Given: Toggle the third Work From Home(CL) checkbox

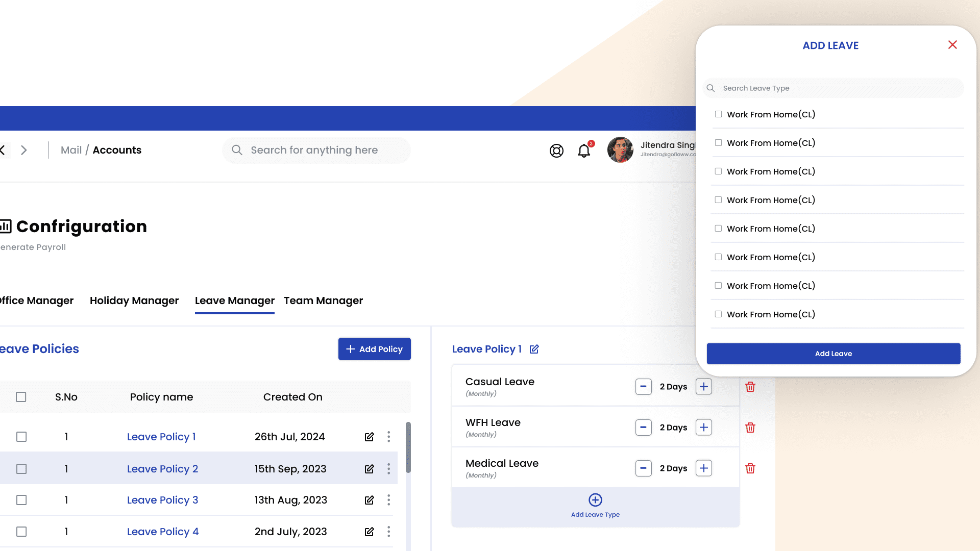Looking at the screenshot, I should point(719,171).
